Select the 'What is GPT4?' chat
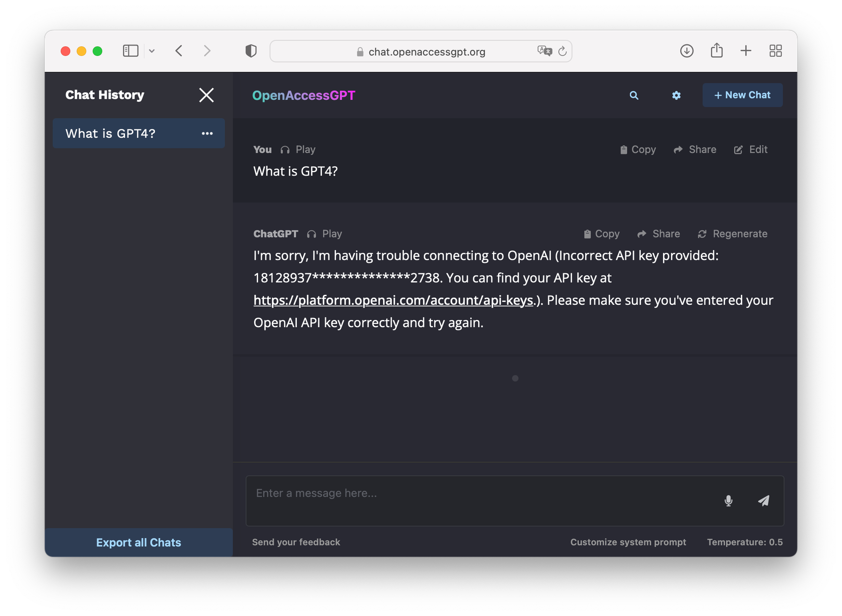The width and height of the screenshot is (842, 616). pyautogui.click(x=111, y=133)
